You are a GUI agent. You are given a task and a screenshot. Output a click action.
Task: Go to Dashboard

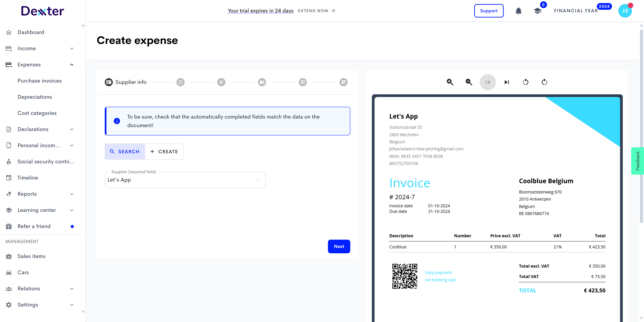[31, 32]
